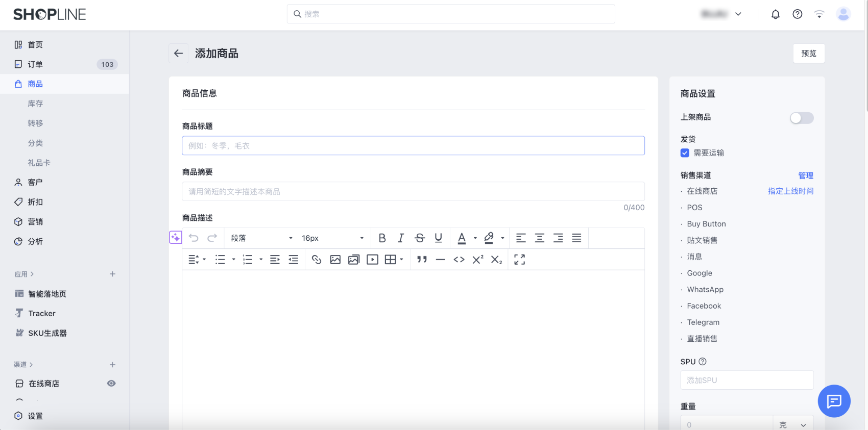The image size is (868, 430).
Task: Go back with the arrow icon
Action: pyautogui.click(x=178, y=53)
